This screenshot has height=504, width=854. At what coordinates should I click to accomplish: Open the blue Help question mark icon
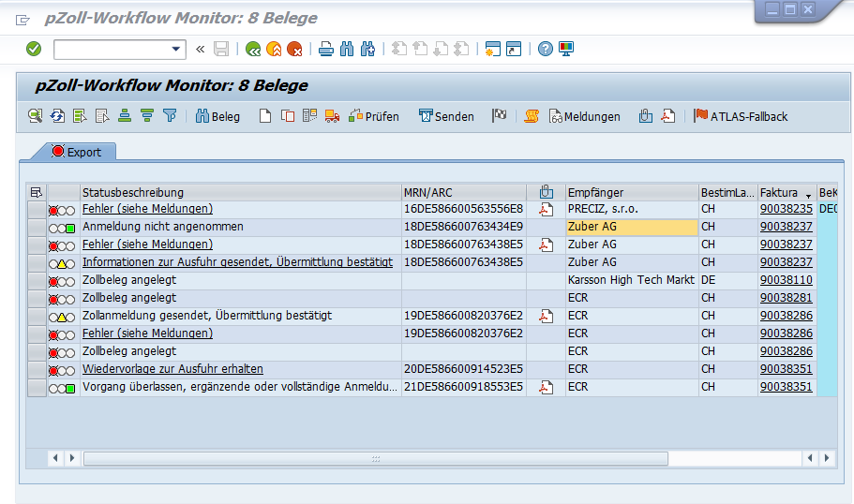point(546,49)
